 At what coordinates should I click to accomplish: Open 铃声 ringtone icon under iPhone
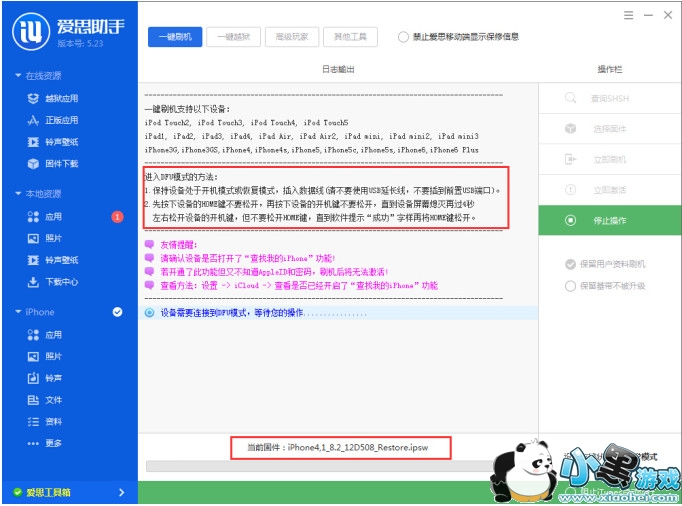pyautogui.click(x=33, y=378)
